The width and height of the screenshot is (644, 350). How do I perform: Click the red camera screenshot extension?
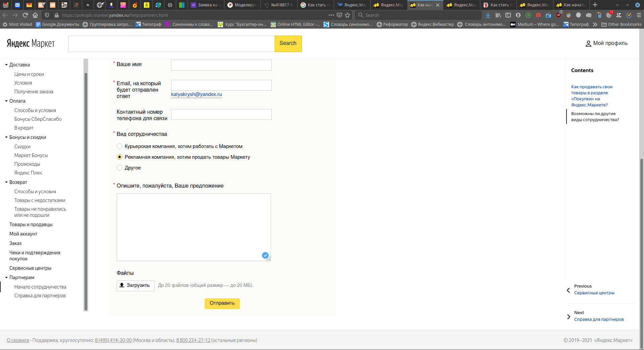(538, 15)
